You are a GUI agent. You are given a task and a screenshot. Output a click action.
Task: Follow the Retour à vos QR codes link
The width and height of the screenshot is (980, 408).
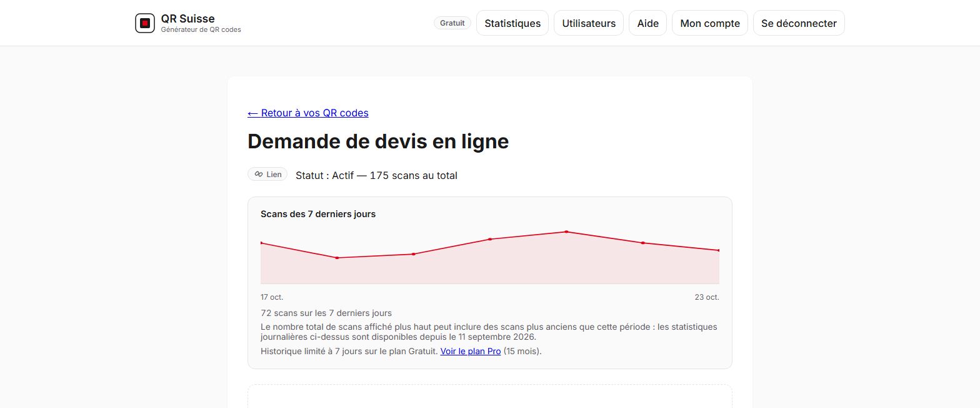pyautogui.click(x=308, y=113)
